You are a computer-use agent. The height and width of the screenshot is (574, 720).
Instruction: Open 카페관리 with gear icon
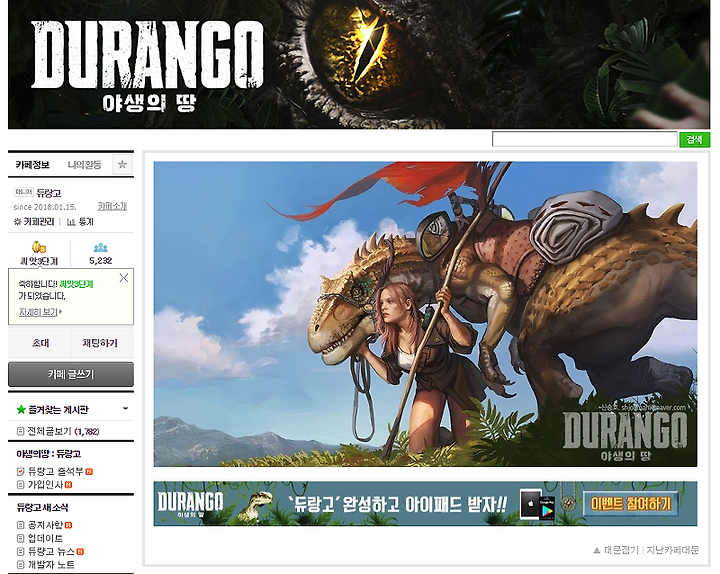click(34, 222)
